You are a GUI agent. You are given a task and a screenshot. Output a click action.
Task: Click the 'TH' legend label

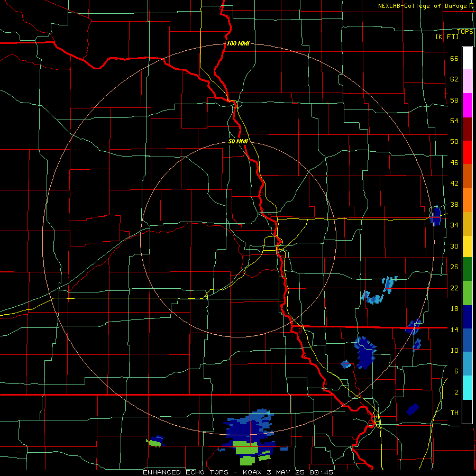[454, 413]
